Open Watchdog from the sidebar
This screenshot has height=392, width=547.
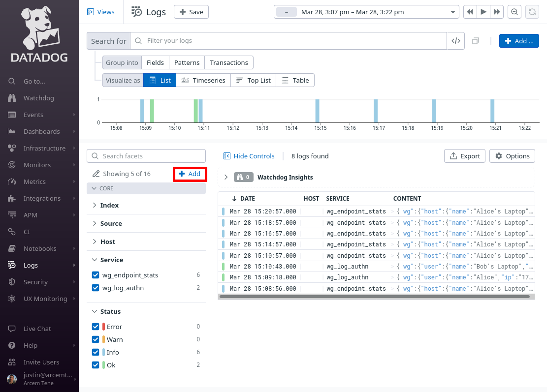coord(38,98)
